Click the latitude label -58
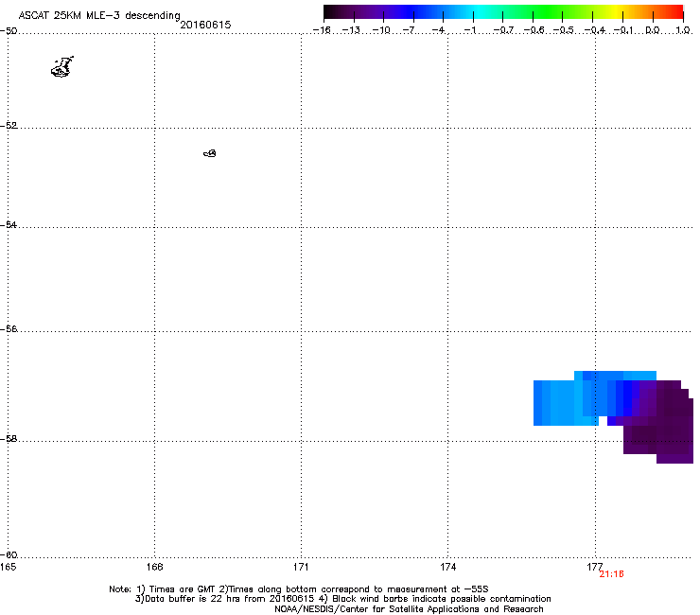 [9, 439]
